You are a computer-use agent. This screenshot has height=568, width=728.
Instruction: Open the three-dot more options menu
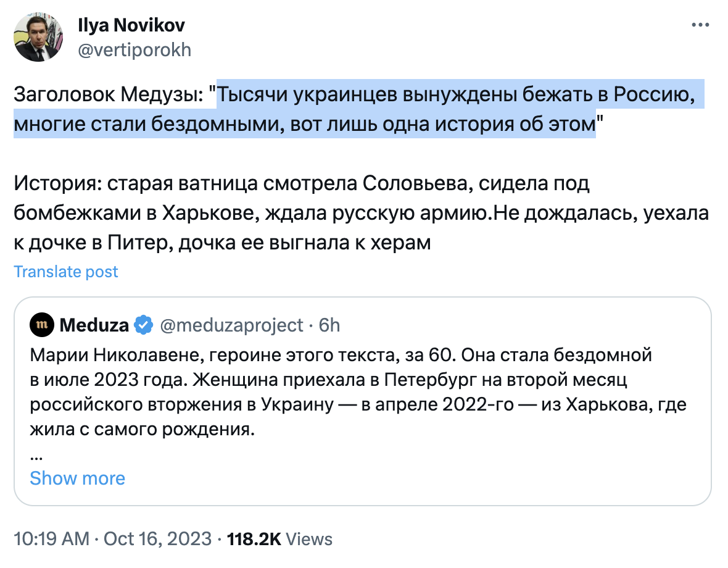click(x=701, y=26)
